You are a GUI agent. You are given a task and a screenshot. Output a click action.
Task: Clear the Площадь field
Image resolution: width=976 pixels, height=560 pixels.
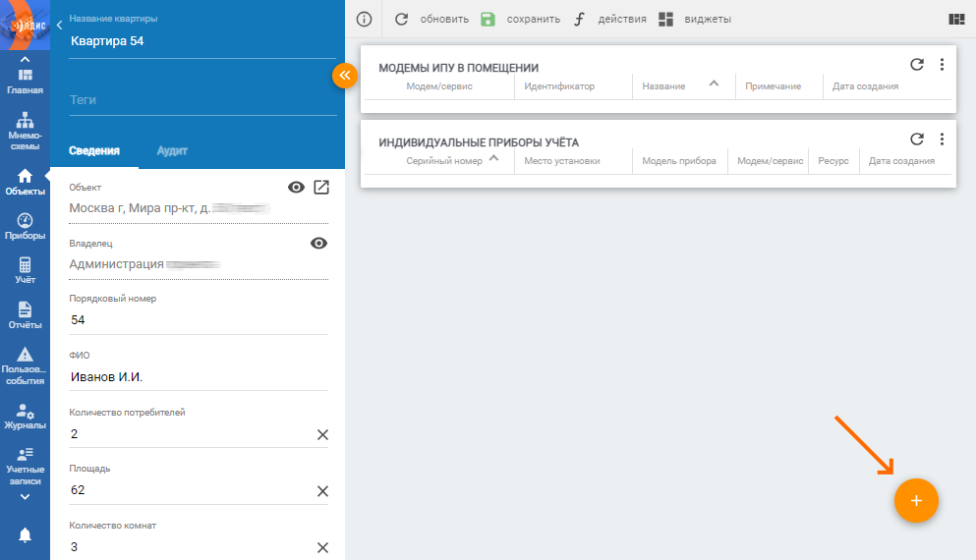point(322,491)
